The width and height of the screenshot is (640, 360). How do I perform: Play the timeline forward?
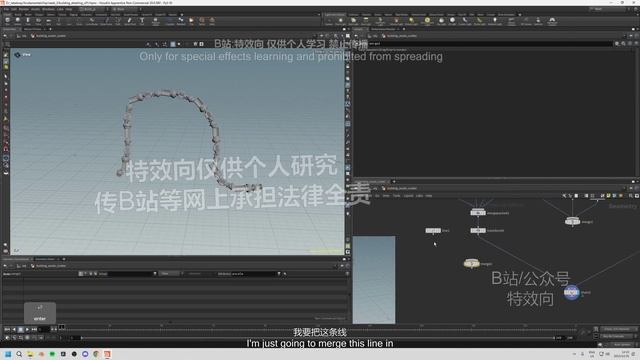pos(27,329)
